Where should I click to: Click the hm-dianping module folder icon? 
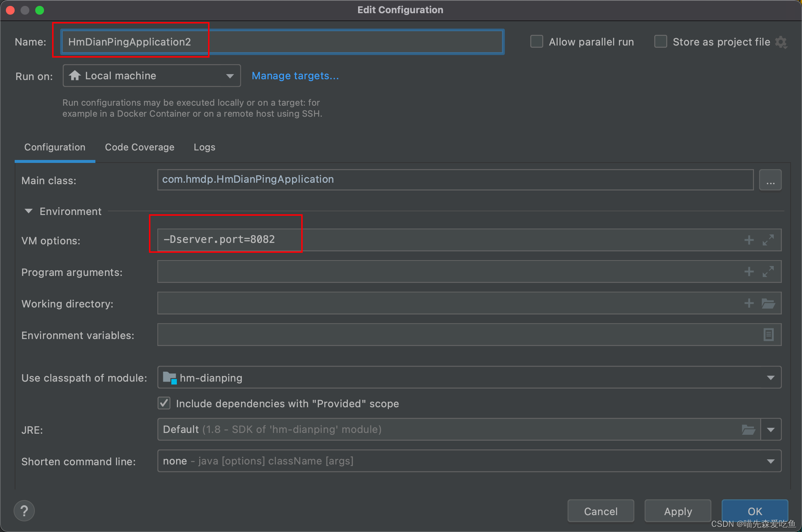(170, 378)
